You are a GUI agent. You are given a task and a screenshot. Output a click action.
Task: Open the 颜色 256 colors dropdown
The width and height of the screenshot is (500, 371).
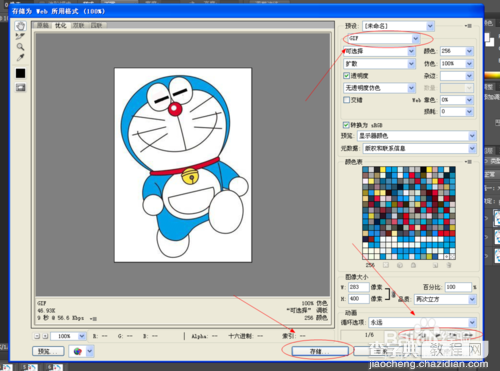(x=457, y=51)
